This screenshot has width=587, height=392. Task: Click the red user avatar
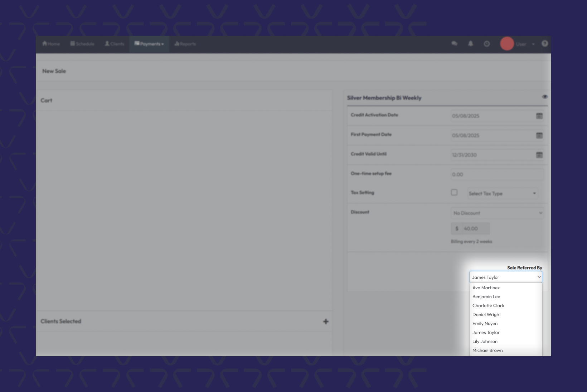507,44
